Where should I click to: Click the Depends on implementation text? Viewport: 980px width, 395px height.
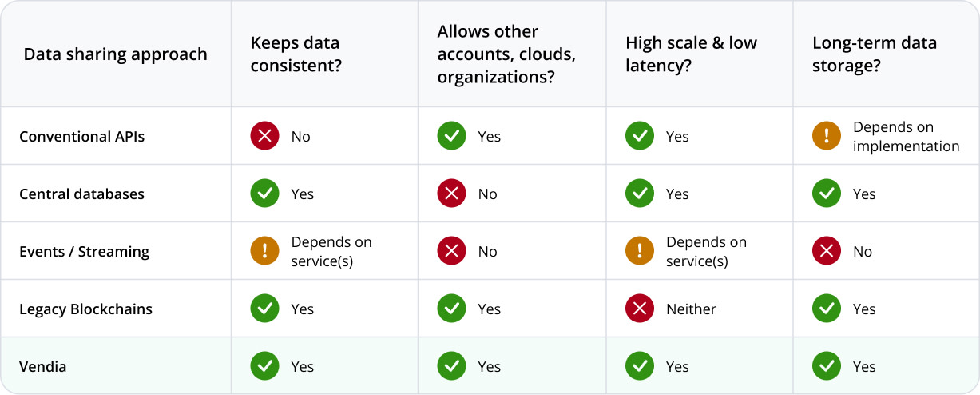906,136
